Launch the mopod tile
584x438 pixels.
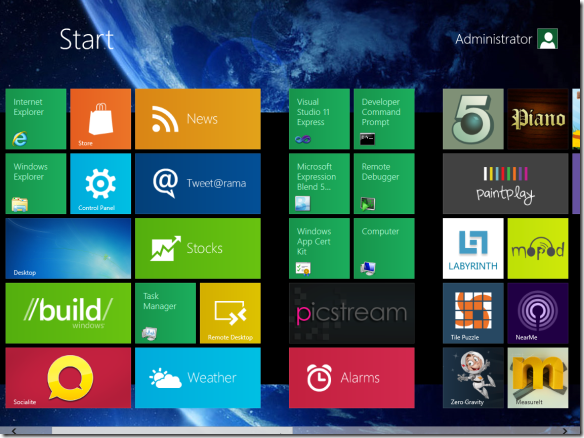point(538,248)
